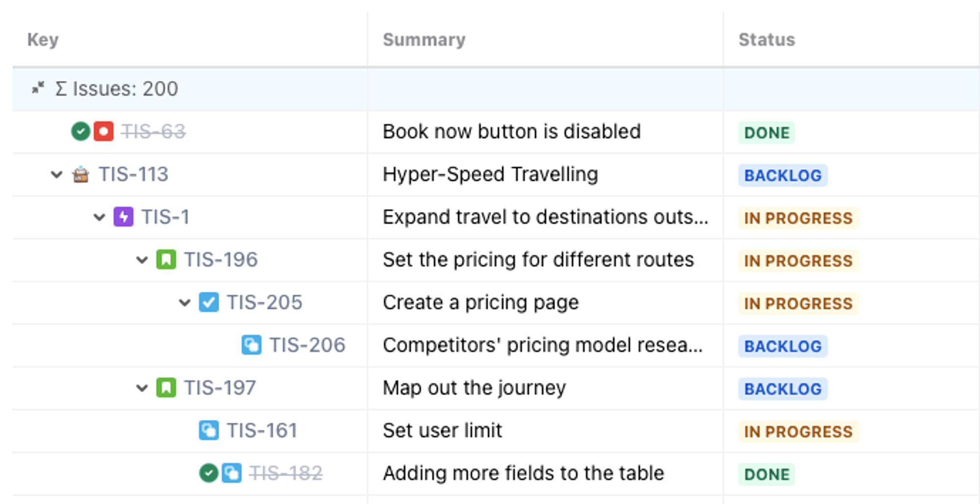Screen dimensions: 980x504
Task: Click the green story icon for TIS-197
Action: point(166,388)
